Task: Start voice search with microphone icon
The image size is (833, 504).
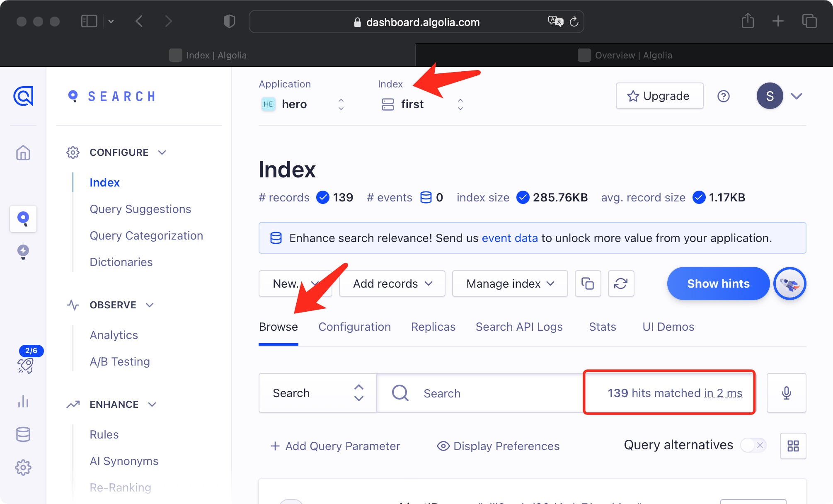Action: (786, 393)
